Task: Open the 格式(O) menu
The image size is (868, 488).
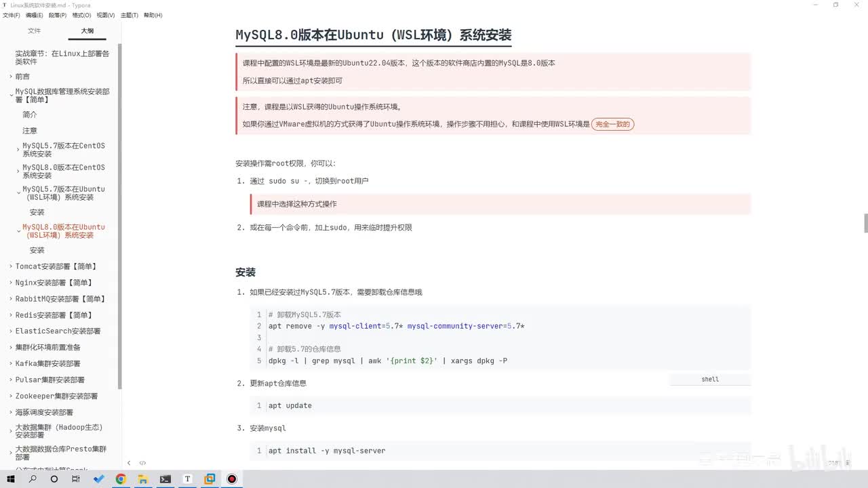Action: (81, 15)
